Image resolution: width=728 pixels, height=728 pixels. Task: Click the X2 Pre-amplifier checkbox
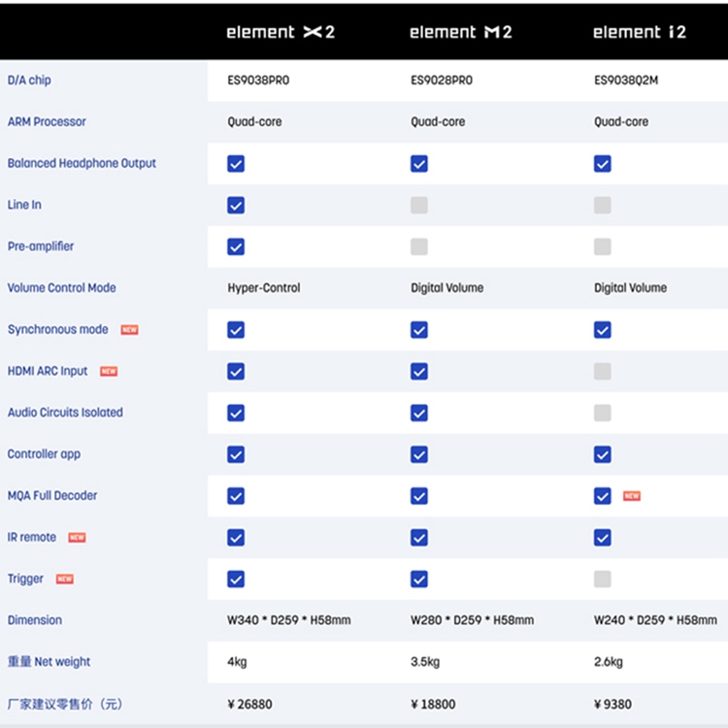[236, 247]
